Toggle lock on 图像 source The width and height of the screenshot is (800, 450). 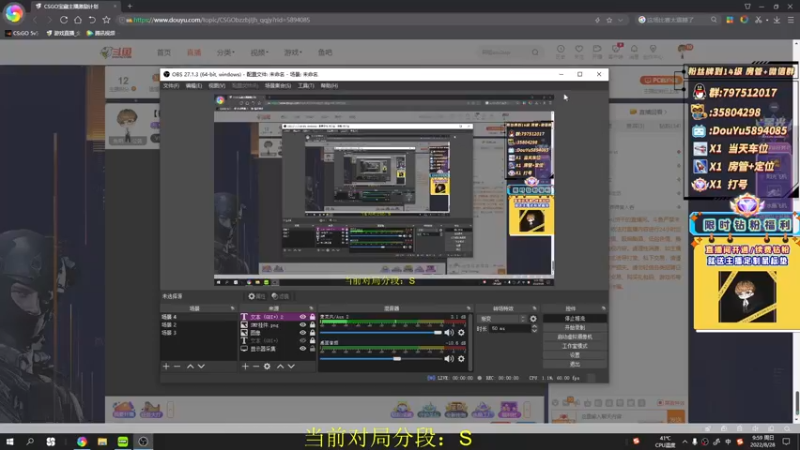tap(312, 333)
